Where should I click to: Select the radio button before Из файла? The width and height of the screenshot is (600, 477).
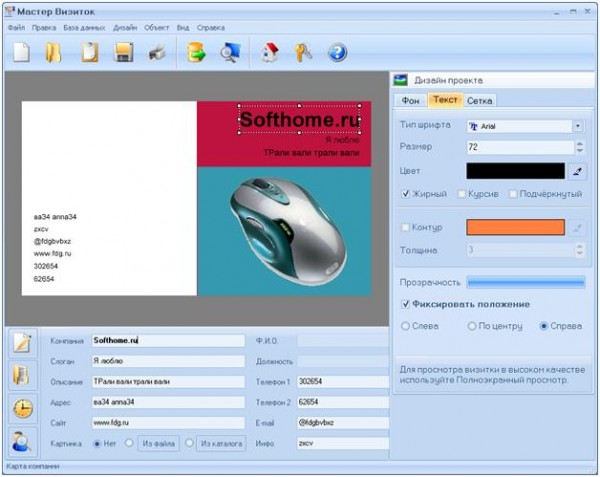tap(129, 443)
